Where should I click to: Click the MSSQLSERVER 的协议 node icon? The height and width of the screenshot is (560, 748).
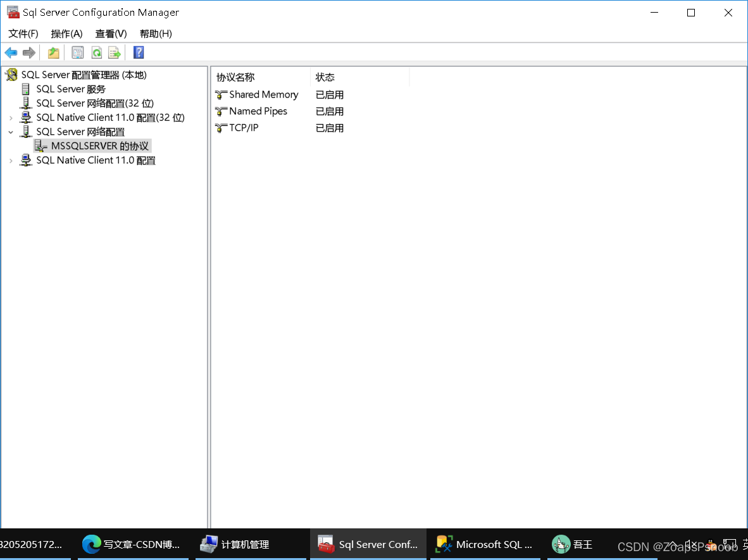pos(41,146)
